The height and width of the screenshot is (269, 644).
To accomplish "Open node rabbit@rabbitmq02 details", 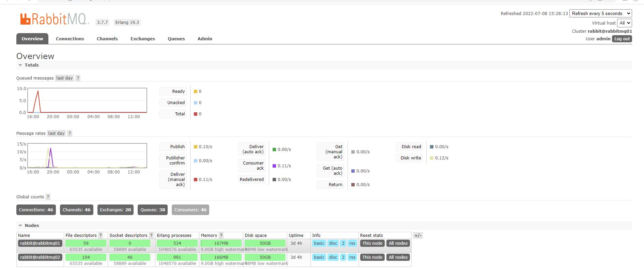I will point(40,257).
